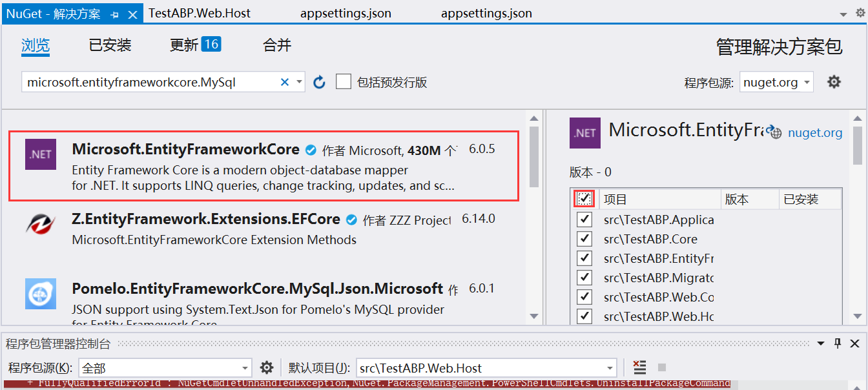Click the Z.EntityFramework.Extensions package icon
Image resolution: width=868 pixels, height=390 pixels.
point(41,223)
